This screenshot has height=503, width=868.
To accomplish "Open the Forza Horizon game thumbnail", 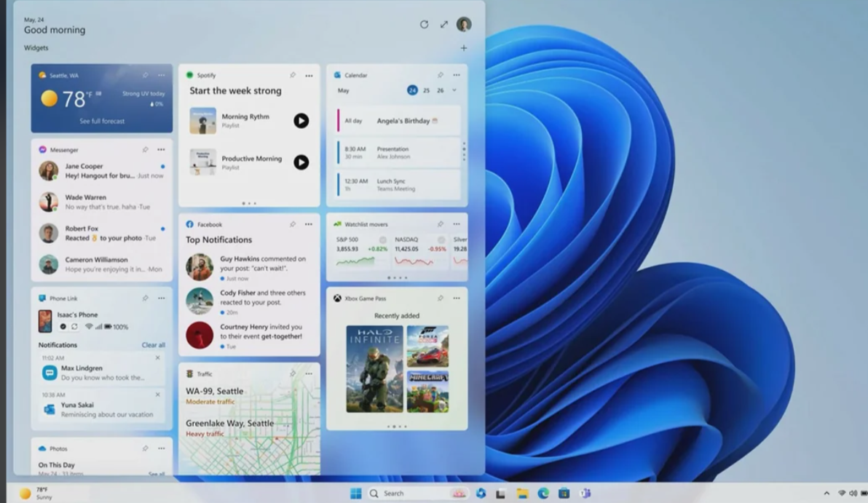I will point(428,346).
